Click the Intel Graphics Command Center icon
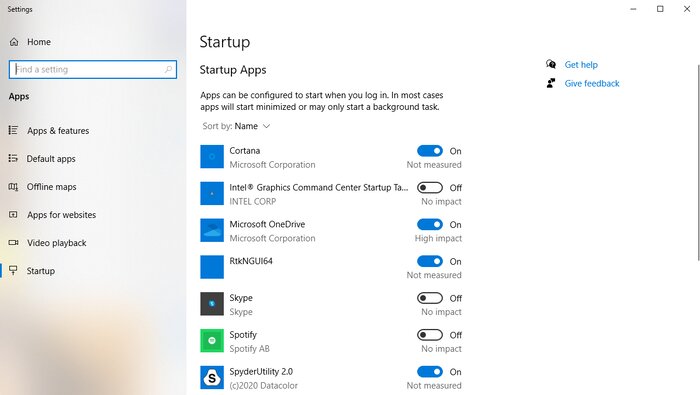700x395 pixels. click(212, 193)
